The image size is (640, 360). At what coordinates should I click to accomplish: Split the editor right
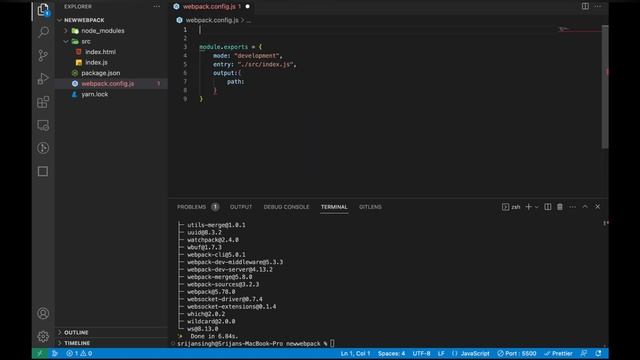click(585, 6)
